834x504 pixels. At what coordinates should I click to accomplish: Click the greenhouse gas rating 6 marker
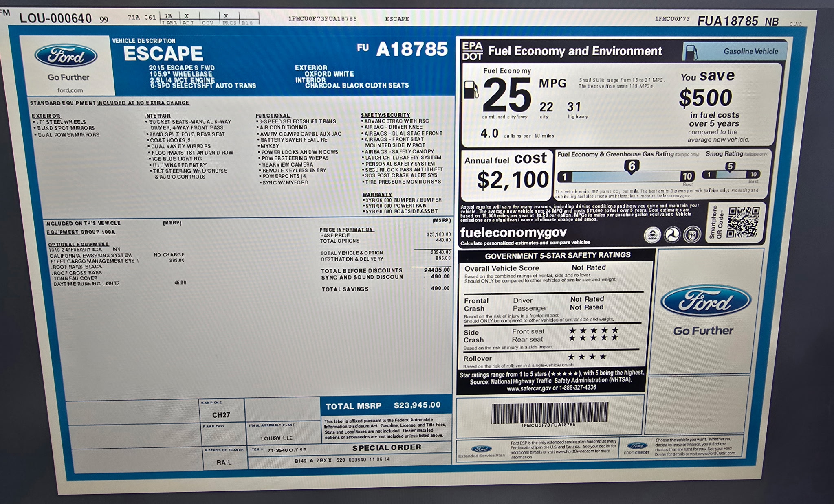tap(632, 166)
